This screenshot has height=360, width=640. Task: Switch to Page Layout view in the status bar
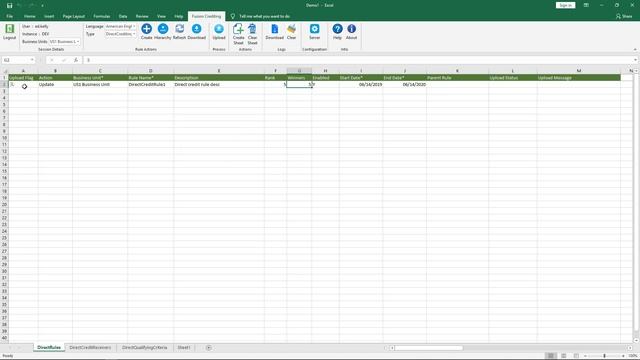564,356
